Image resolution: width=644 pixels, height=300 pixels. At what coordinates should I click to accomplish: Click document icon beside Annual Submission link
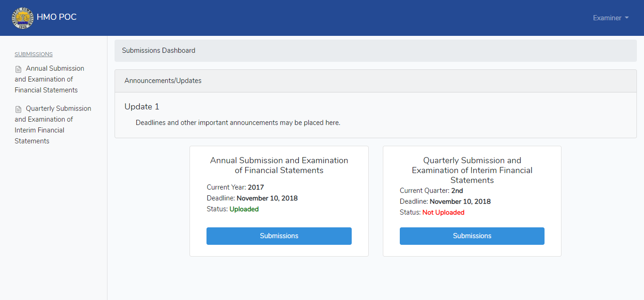click(x=18, y=69)
